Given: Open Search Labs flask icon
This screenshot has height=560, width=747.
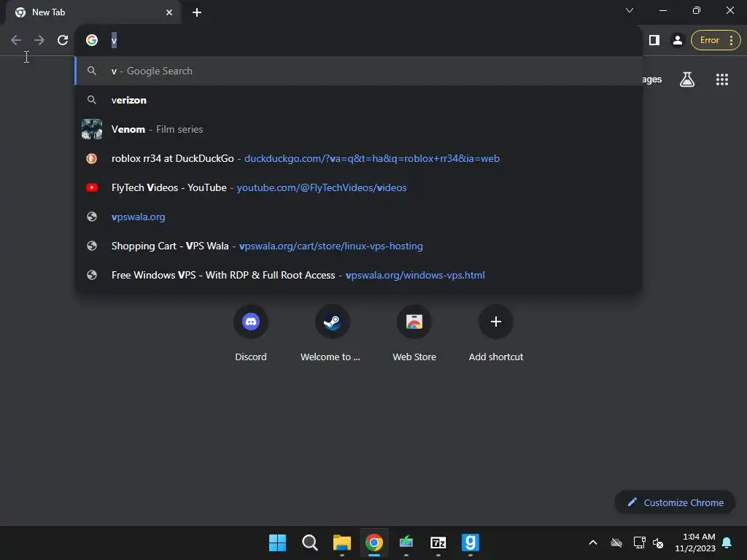Looking at the screenshot, I should (686, 79).
